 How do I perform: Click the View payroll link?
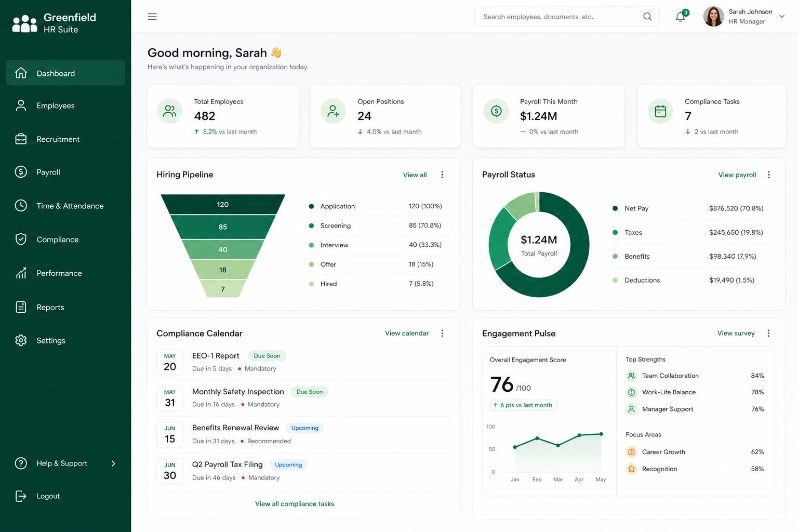point(737,175)
